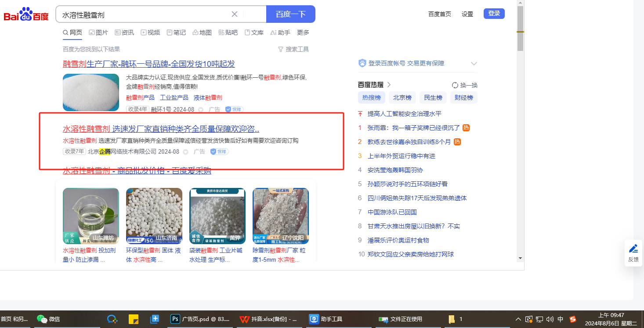Open the 百度热搜 heading link
644x328 pixels.
(x=374, y=85)
